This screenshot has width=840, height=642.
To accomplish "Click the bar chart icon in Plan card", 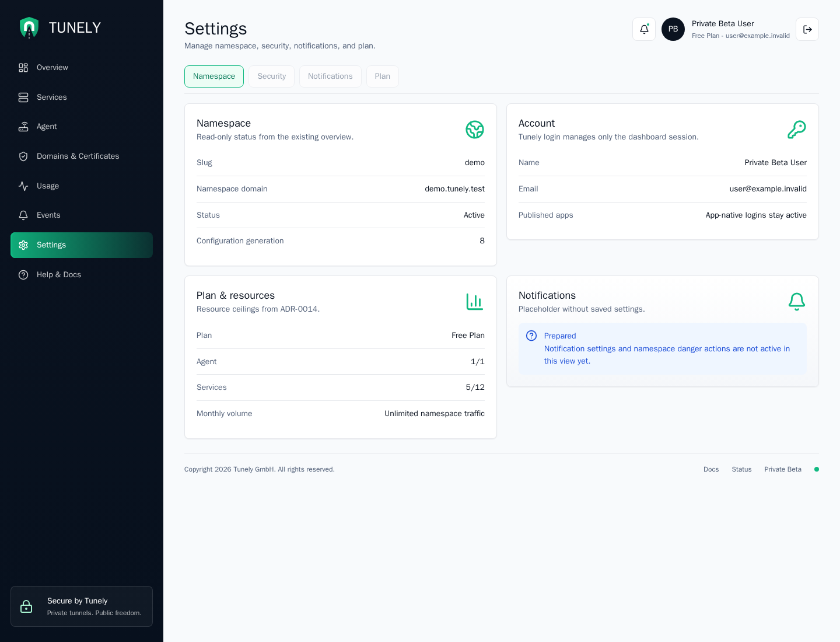I will tap(475, 302).
